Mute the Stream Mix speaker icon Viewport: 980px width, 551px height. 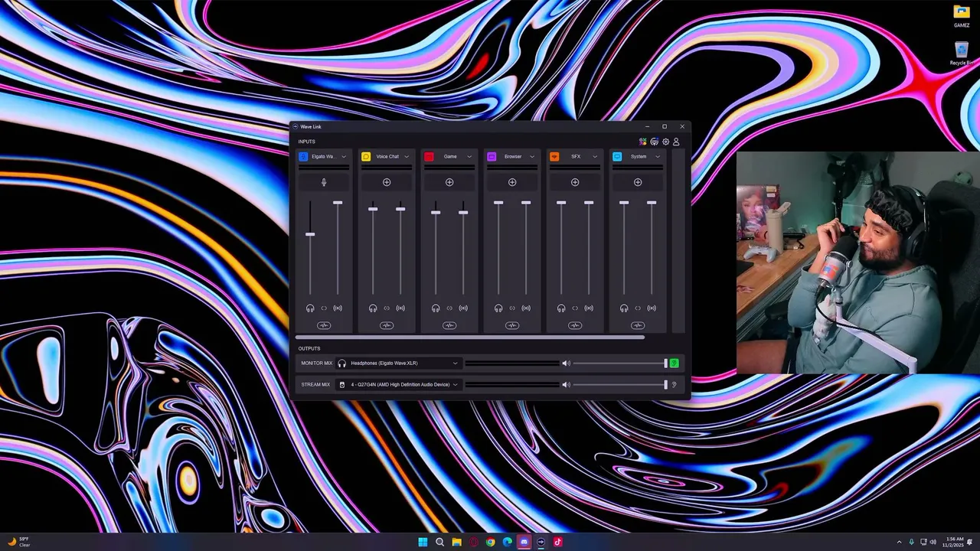pos(566,384)
